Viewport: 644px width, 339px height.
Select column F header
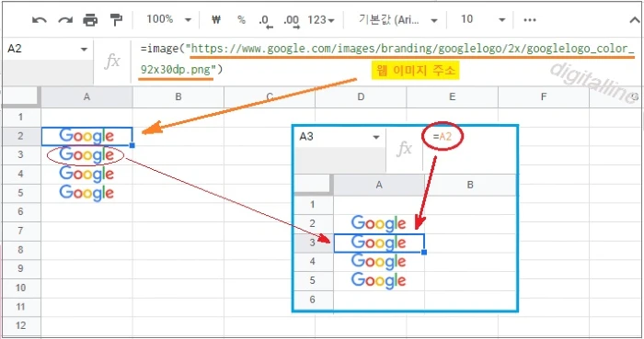coord(544,97)
